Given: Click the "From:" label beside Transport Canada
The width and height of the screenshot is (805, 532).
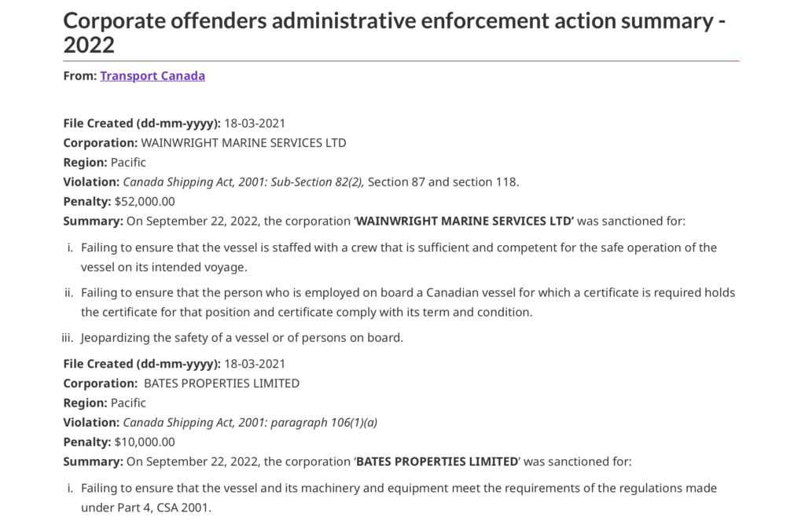Looking at the screenshot, I should (79, 76).
